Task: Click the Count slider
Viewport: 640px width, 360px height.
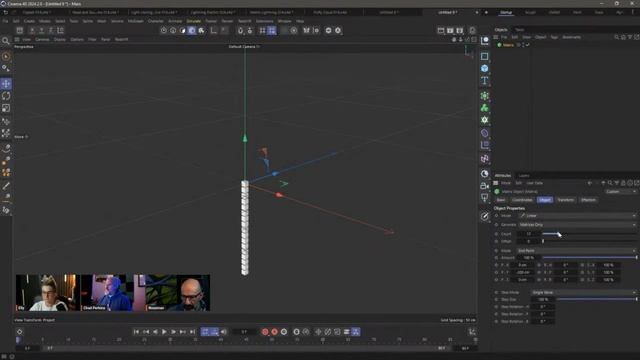Action: point(589,234)
